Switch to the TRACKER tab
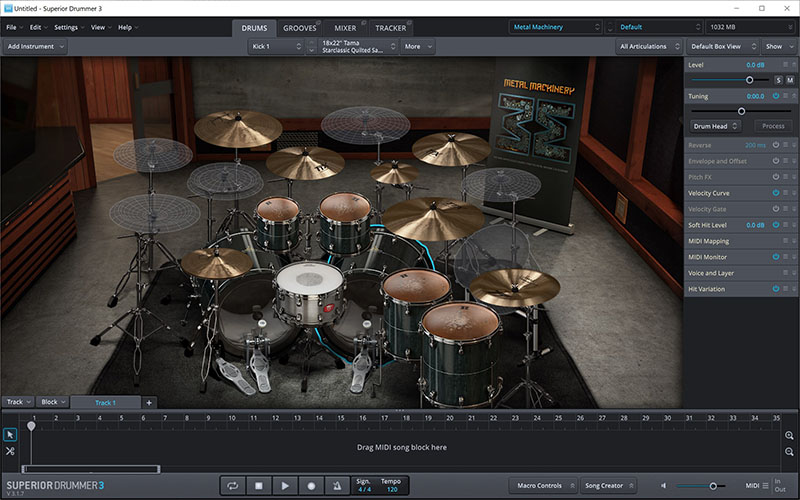The height and width of the screenshot is (500, 800). pos(391,28)
